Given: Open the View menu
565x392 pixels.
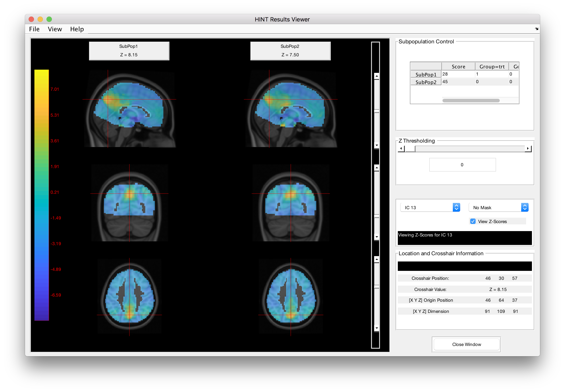Looking at the screenshot, I should [55, 29].
